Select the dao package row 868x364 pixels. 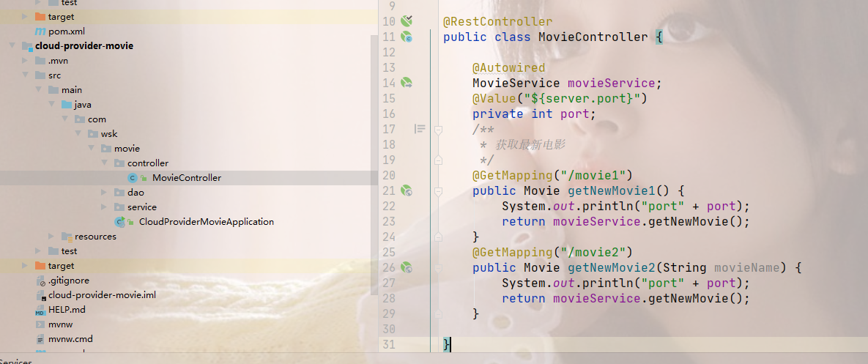pyautogui.click(x=189, y=193)
